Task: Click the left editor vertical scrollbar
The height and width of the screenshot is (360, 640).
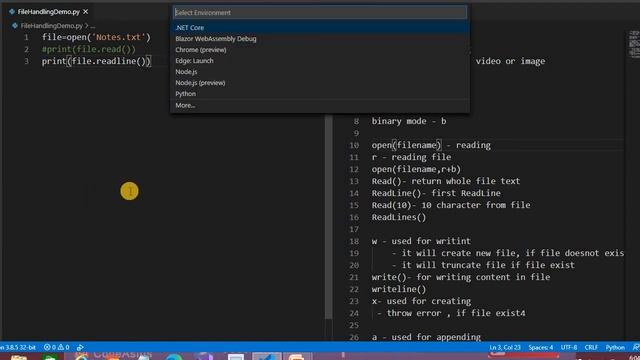Action: click(x=328, y=216)
